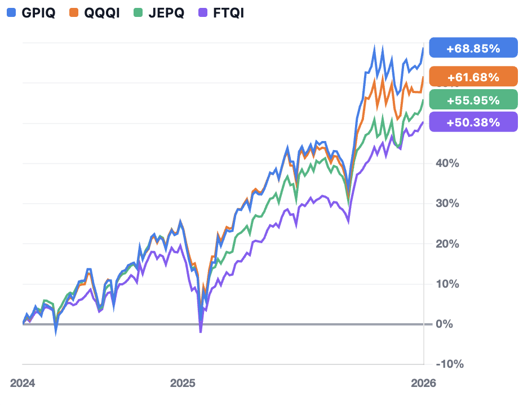Click the -10% y-axis label

click(450, 364)
